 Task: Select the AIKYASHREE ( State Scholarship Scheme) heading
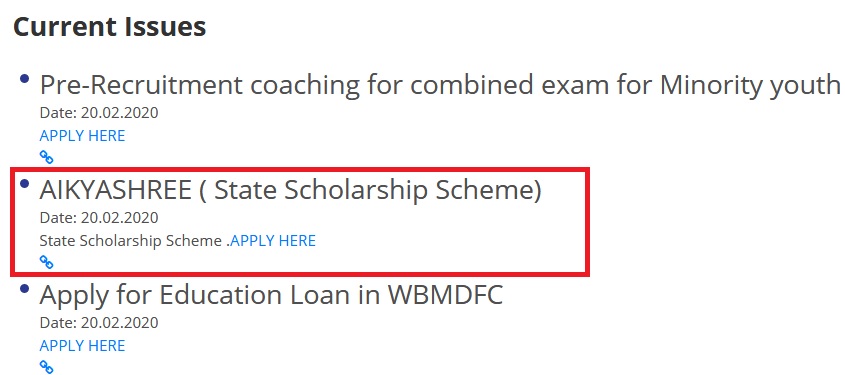[x=290, y=190]
